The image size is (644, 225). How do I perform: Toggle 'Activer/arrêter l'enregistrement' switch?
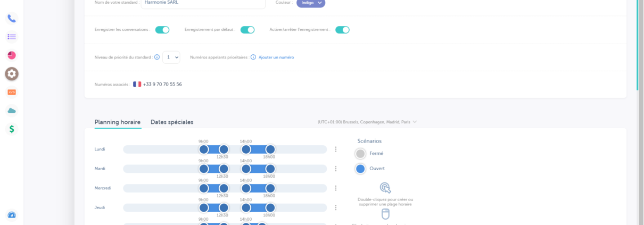(342, 30)
